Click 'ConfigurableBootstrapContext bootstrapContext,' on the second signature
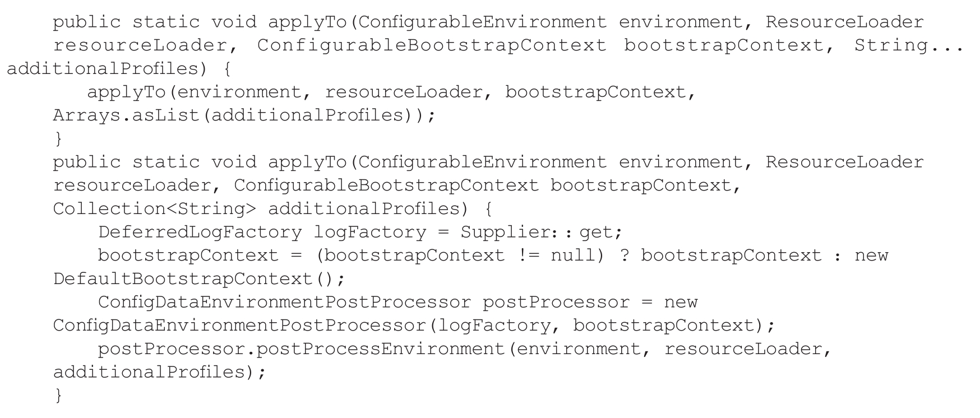This screenshot has height=418, width=980. pyautogui.click(x=488, y=185)
